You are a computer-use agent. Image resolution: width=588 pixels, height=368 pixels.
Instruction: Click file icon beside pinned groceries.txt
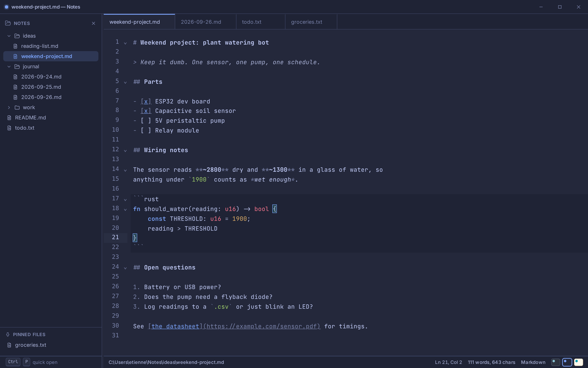[x=9, y=345]
